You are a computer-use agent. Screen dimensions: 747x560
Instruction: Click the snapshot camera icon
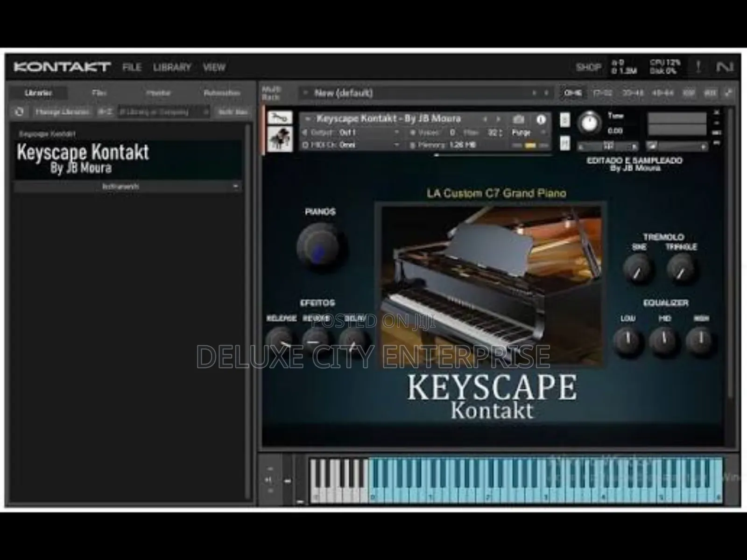pos(519,119)
